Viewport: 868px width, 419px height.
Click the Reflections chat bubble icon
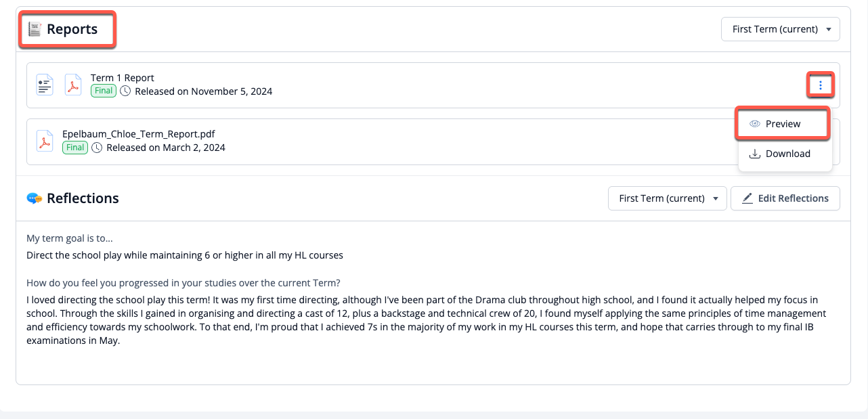[34, 198]
